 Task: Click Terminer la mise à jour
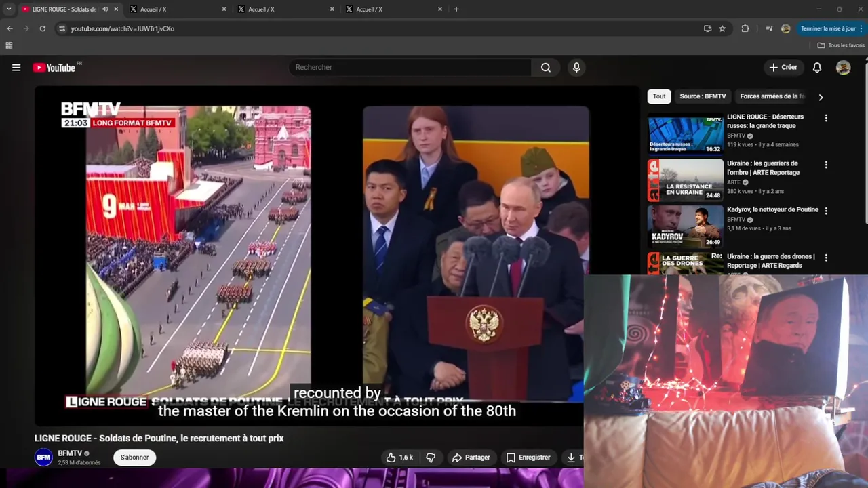coord(827,28)
